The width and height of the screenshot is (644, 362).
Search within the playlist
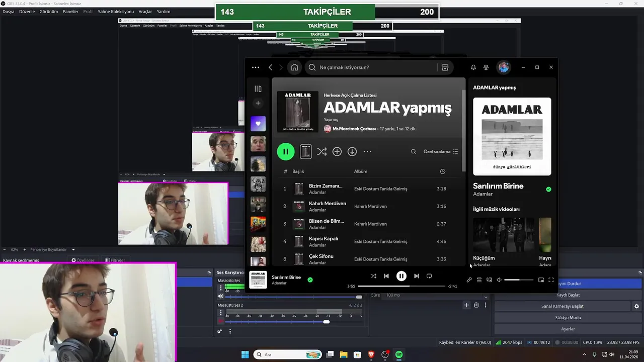[x=414, y=151]
